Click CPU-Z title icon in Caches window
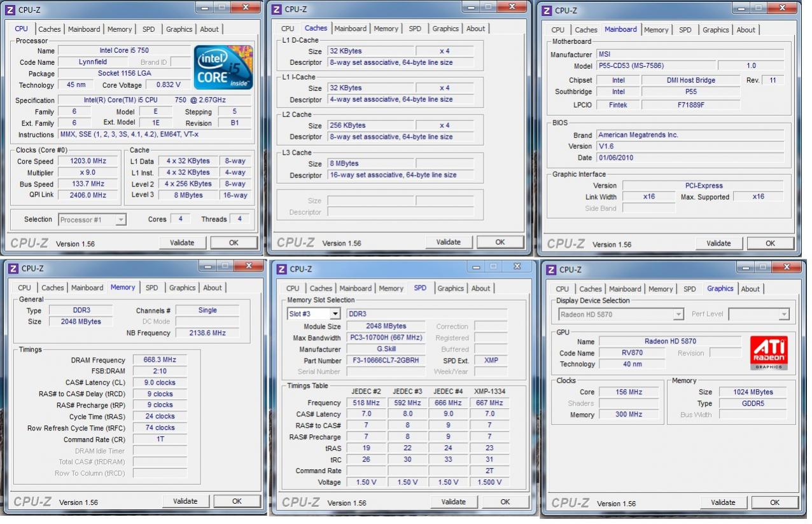812x524 pixels. [x=277, y=9]
